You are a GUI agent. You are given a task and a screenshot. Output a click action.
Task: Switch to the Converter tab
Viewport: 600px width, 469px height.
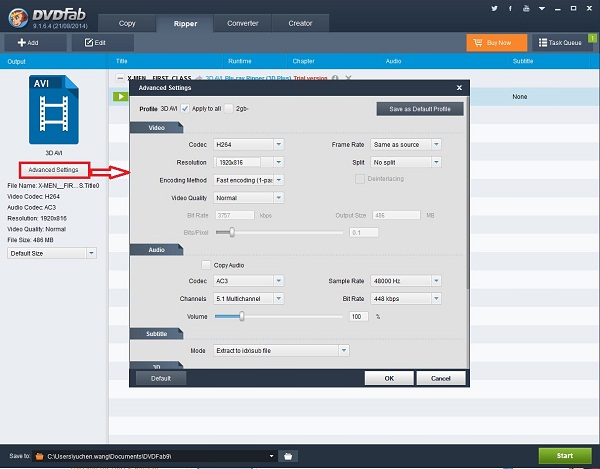click(x=243, y=23)
